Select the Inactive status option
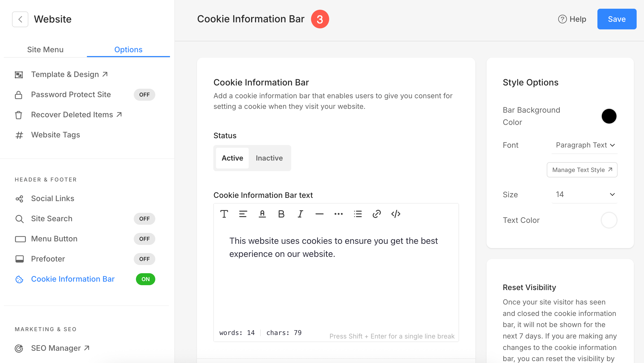The image size is (644, 363). point(269,158)
